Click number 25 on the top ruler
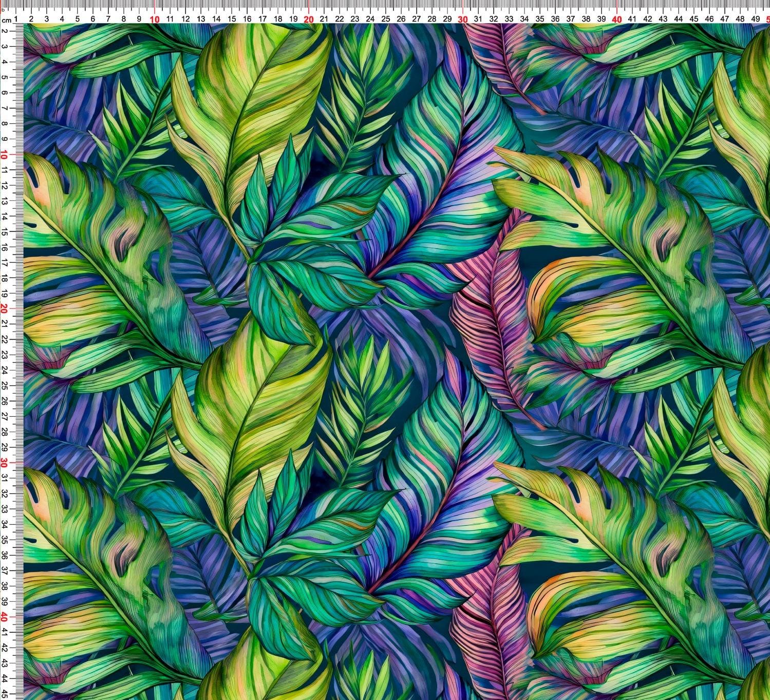 pyautogui.click(x=386, y=19)
